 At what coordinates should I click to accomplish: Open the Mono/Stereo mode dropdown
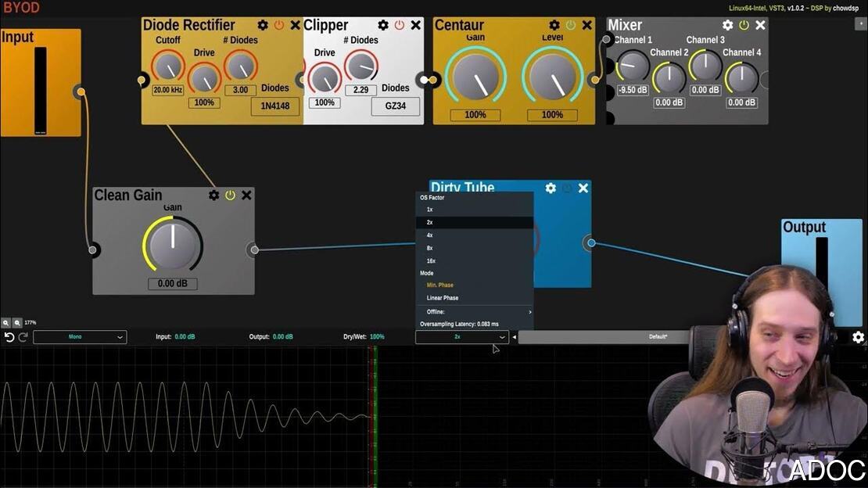[80, 337]
